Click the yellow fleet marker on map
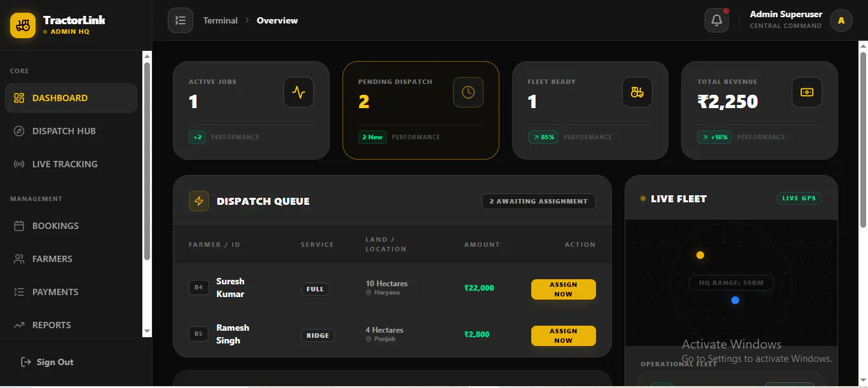868x388 pixels. coord(700,255)
